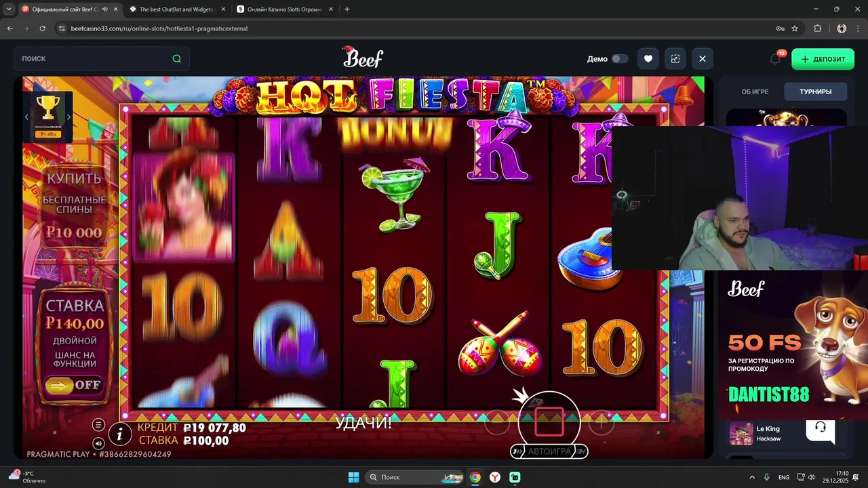Open the network and volume quick settings
The width and height of the screenshot is (868, 488).
[806, 477]
